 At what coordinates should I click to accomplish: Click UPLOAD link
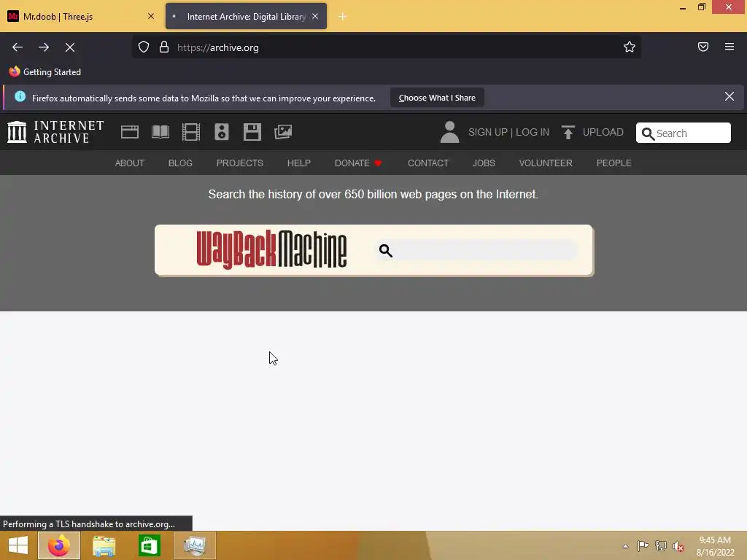click(x=603, y=132)
